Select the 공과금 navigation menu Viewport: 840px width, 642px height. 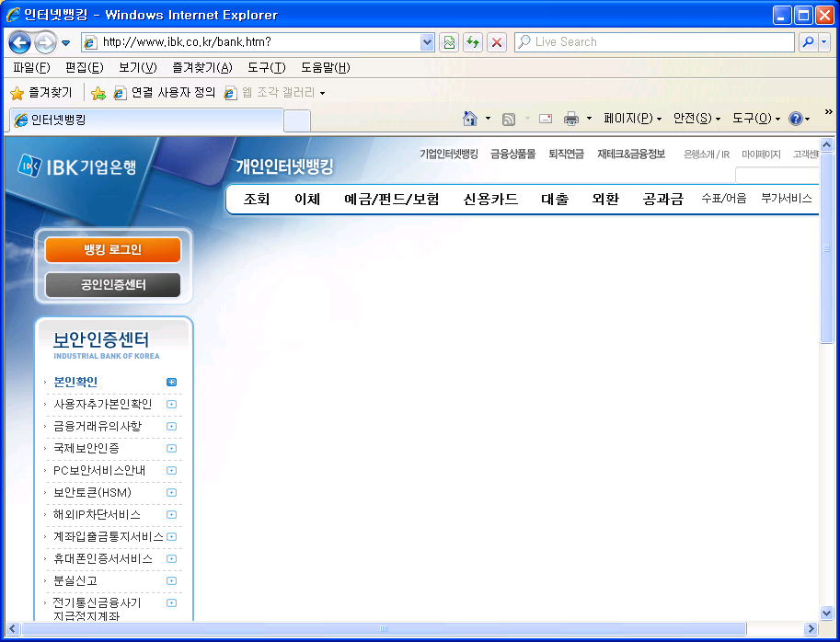click(663, 200)
